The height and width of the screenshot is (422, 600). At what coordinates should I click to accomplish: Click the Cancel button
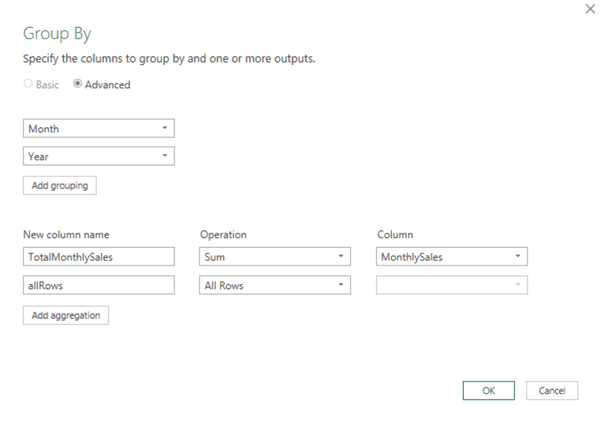(552, 390)
